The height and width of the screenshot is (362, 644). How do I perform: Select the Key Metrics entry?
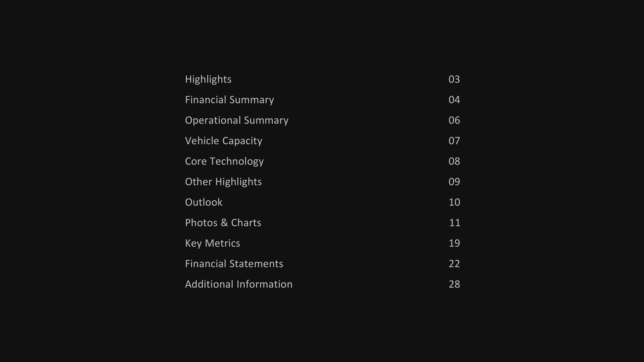213,243
